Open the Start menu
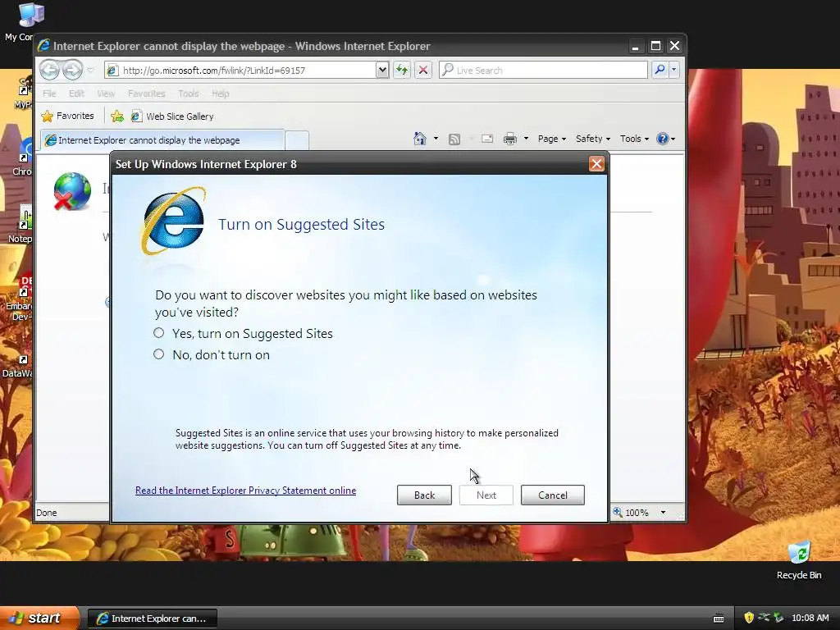The height and width of the screenshot is (630, 840). [39, 618]
